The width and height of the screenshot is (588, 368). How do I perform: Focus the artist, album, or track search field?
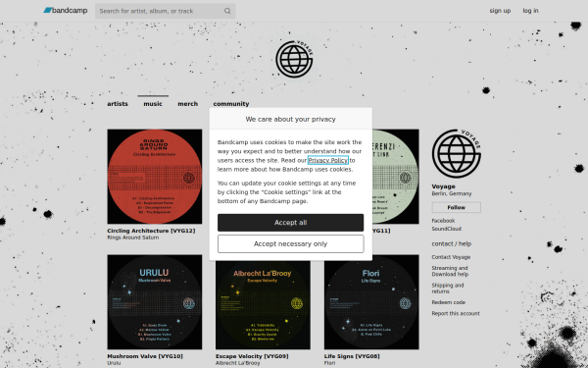(165, 11)
